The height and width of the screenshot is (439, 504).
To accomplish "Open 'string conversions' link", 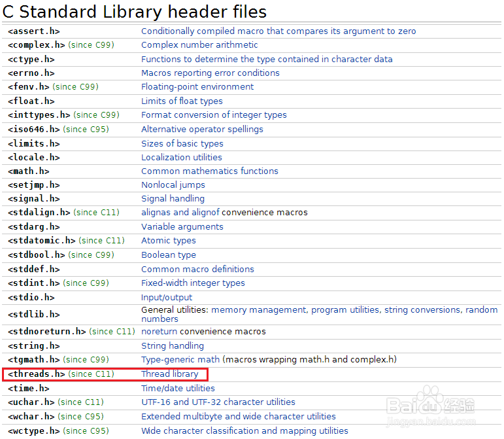I will (422, 310).
